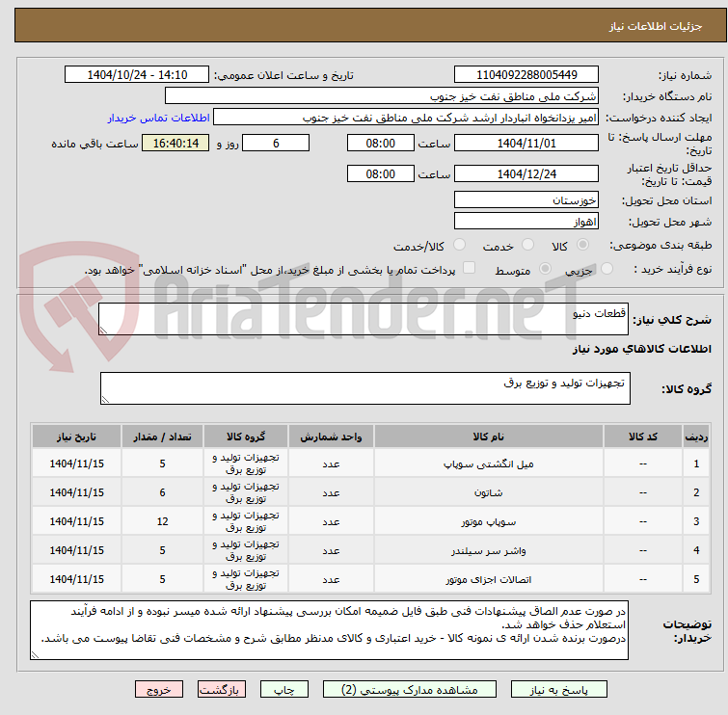Grab the شرح کلی نیاز textarea resize handle
Screen dimensions: 728x715
[x=103, y=331]
